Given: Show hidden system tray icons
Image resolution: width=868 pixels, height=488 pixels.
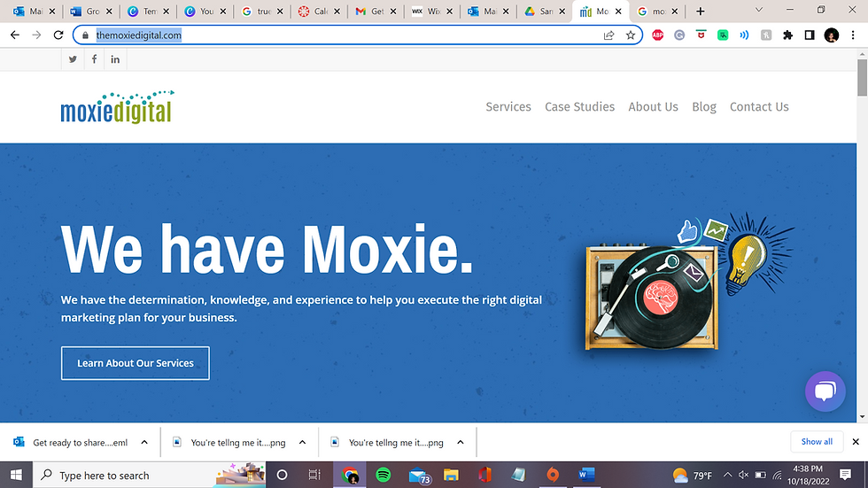Looking at the screenshot, I should coord(727,475).
